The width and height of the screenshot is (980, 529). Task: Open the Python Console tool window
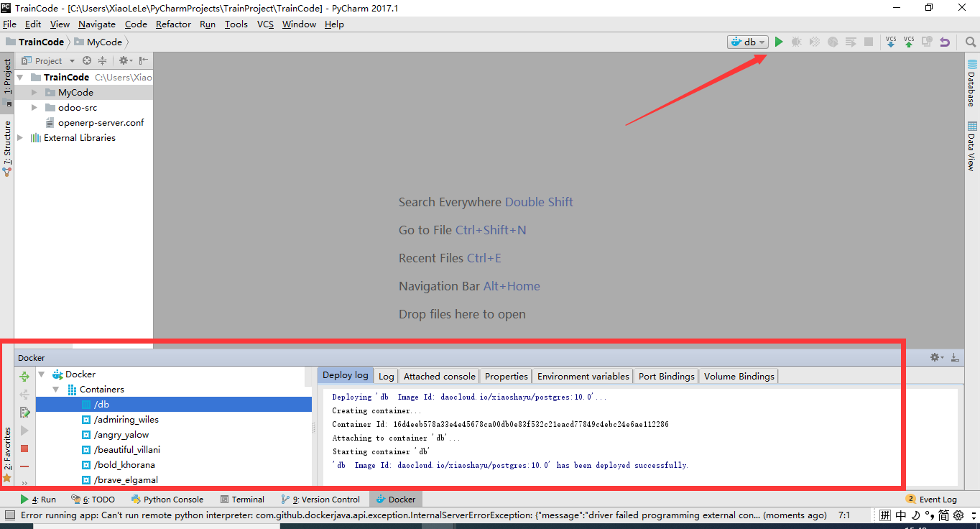[x=167, y=499]
